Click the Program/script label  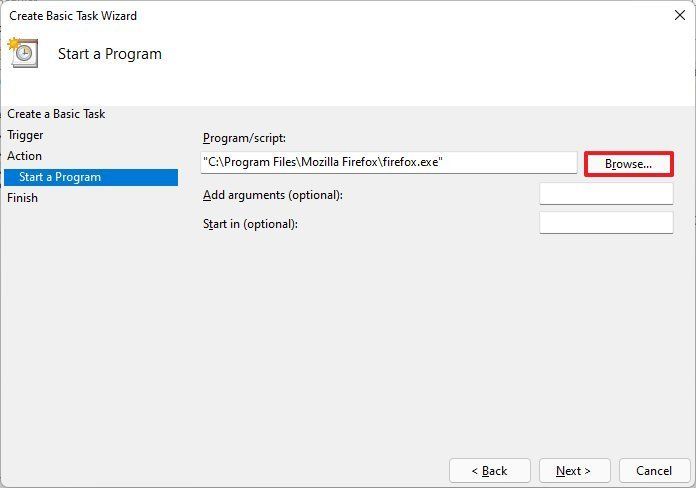pyautogui.click(x=244, y=138)
